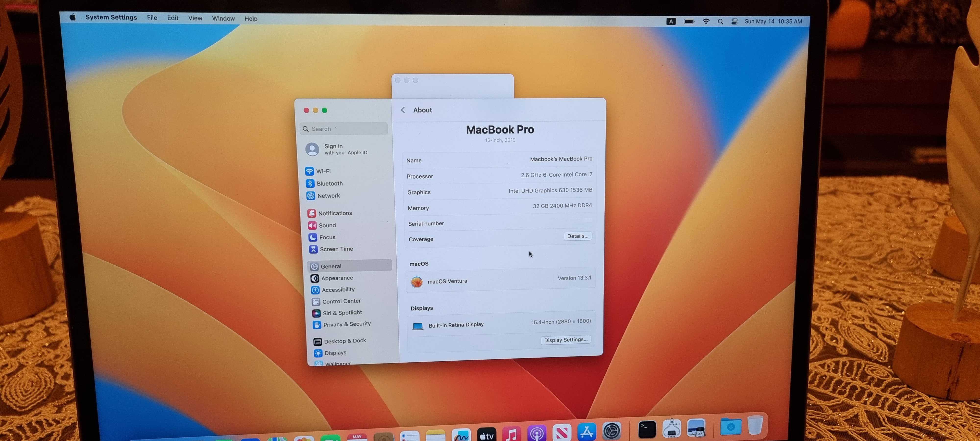Open the Apple menu

click(73, 17)
